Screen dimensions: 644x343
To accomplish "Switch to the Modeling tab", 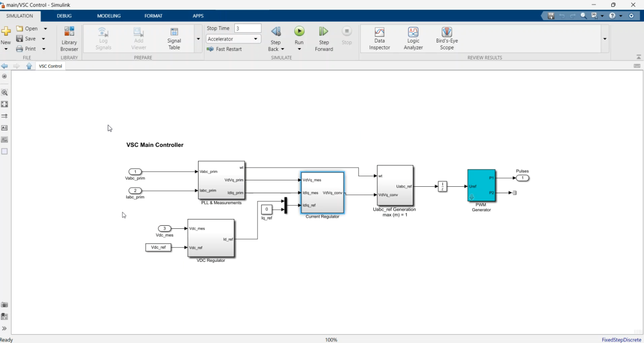I will coord(109,16).
